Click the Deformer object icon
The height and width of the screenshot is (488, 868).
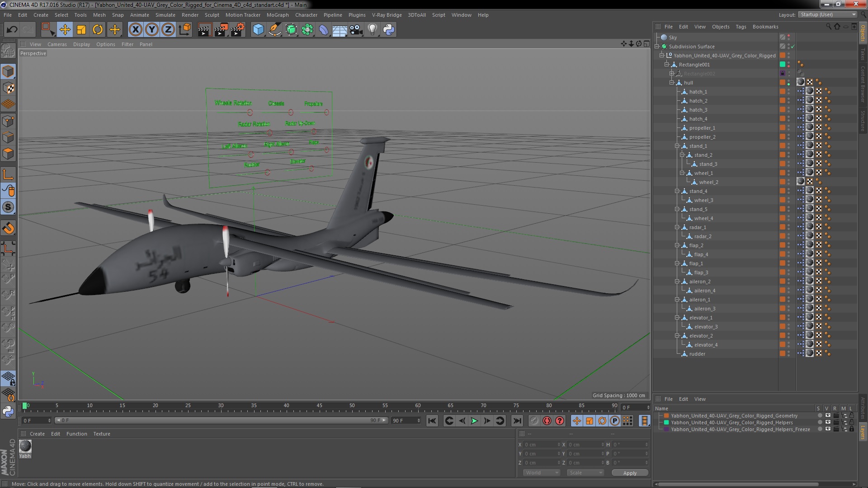(324, 30)
